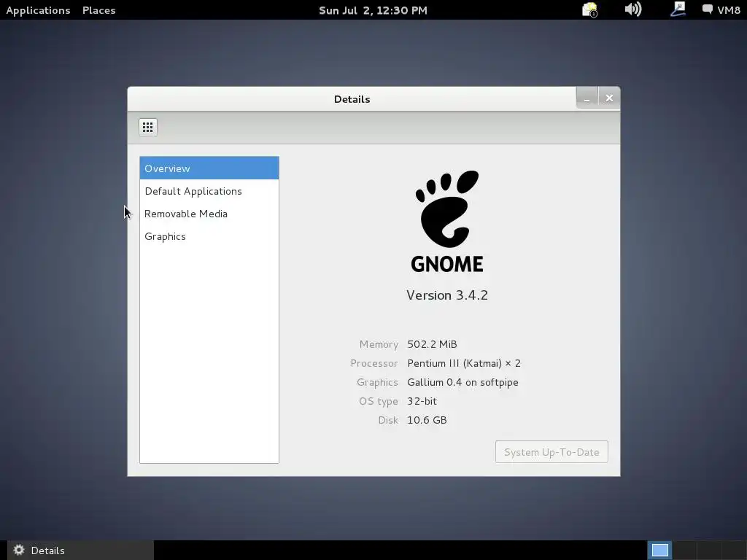Click the OS type label
Image resolution: width=747 pixels, height=560 pixels.
pyautogui.click(x=379, y=402)
